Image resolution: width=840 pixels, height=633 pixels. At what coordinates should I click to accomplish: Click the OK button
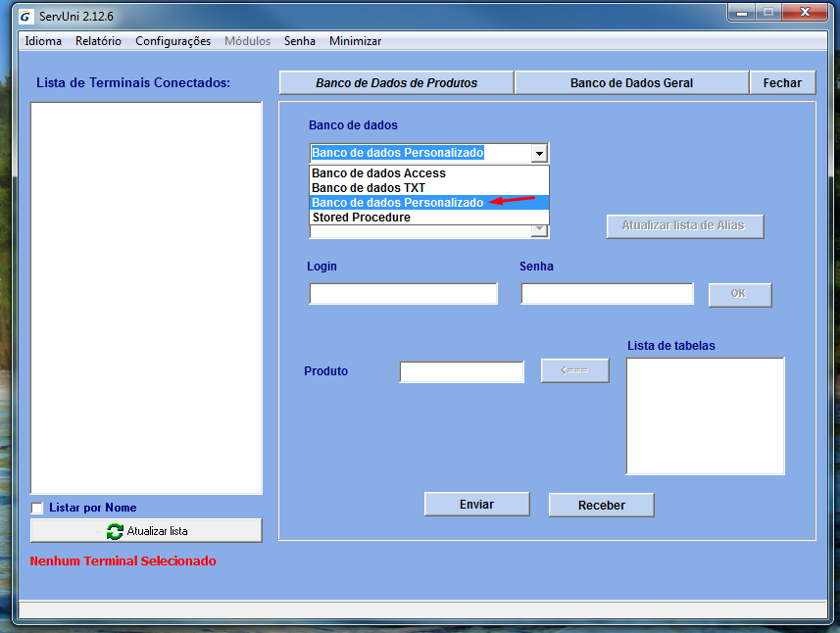pyautogui.click(x=740, y=295)
